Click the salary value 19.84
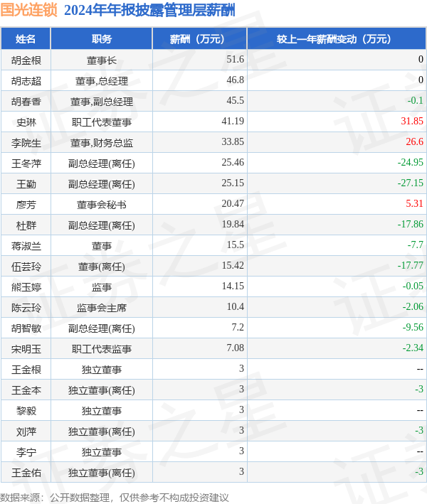 (233, 224)
